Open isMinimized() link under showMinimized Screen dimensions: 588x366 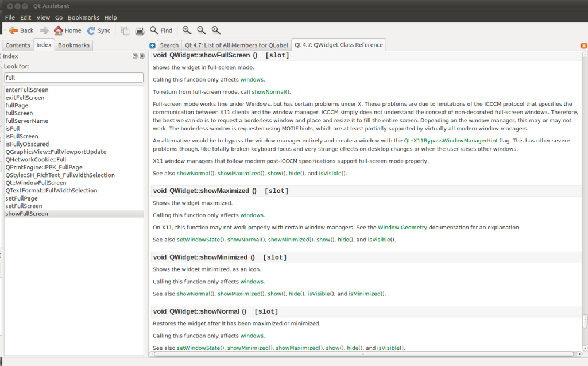[366, 294]
